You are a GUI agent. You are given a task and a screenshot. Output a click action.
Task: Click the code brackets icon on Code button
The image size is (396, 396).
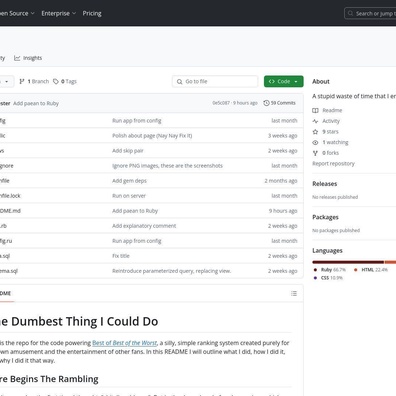coord(272,81)
